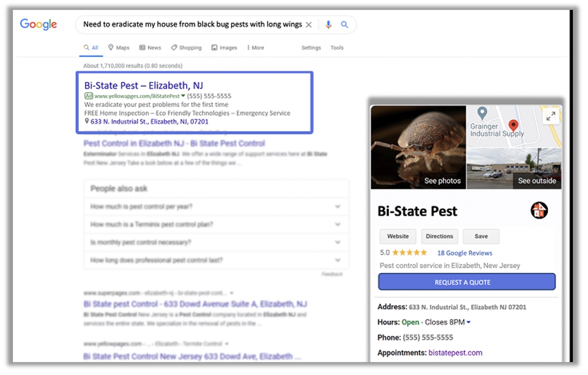Click the red map pin marker
Screen dimensions: 588x375
click(x=513, y=126)
